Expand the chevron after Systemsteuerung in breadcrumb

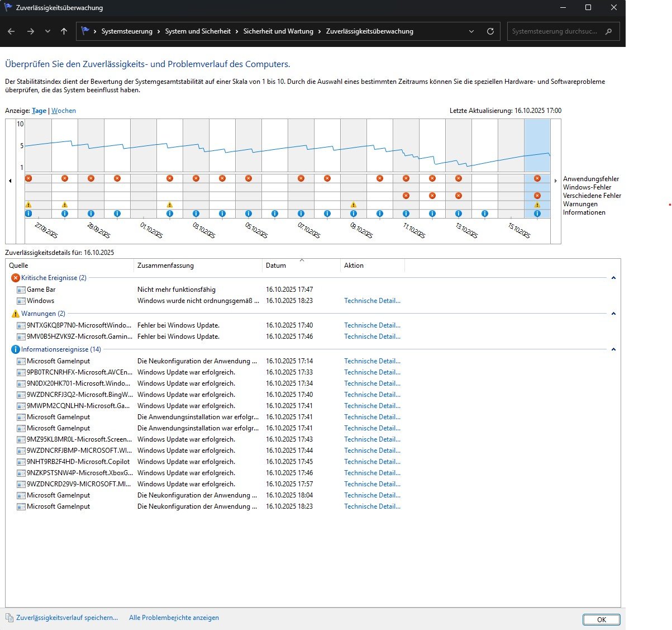pyautogui.click(x=159, y=31)
